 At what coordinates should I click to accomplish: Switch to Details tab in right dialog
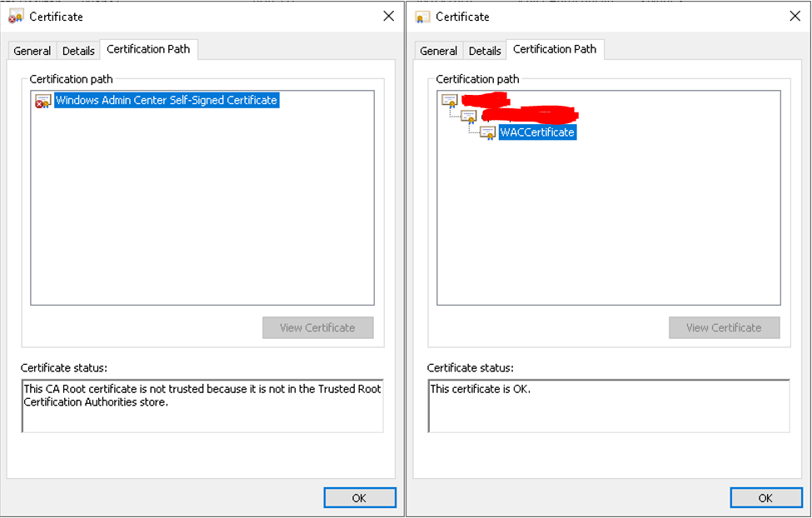(x=485, y=51)
